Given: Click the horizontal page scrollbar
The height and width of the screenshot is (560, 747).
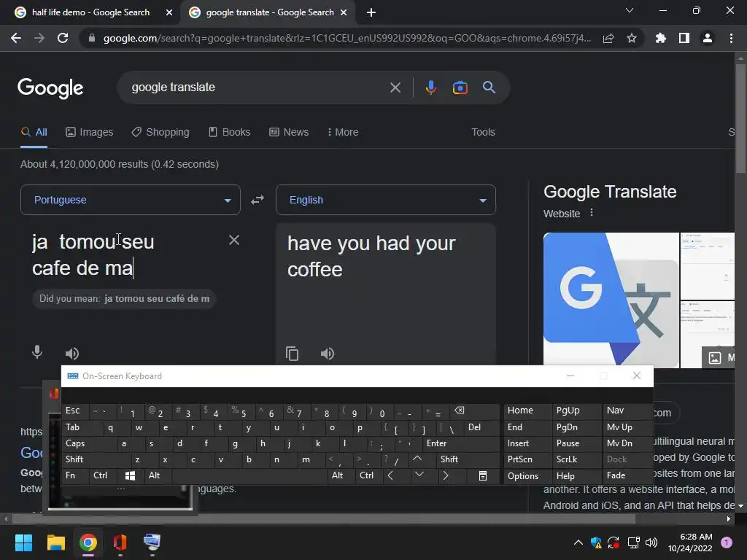Looking at the screenshot, I should pyautogui.click(x=324, y=518).
